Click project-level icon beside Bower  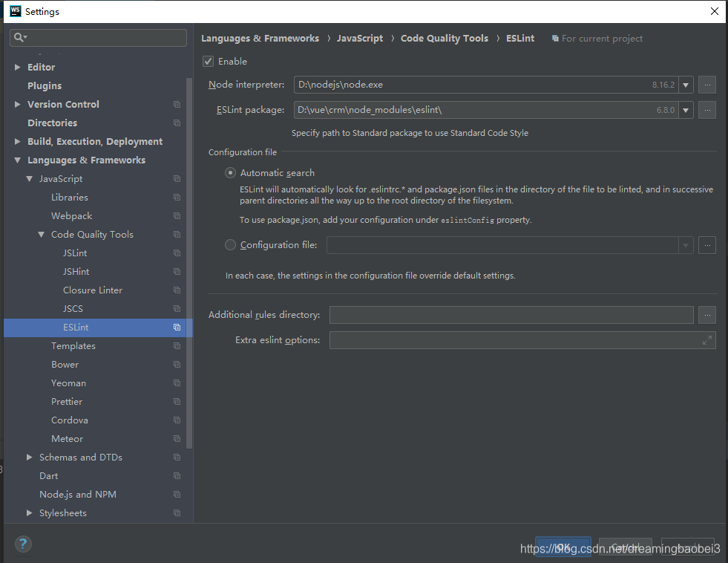point(177,364)
